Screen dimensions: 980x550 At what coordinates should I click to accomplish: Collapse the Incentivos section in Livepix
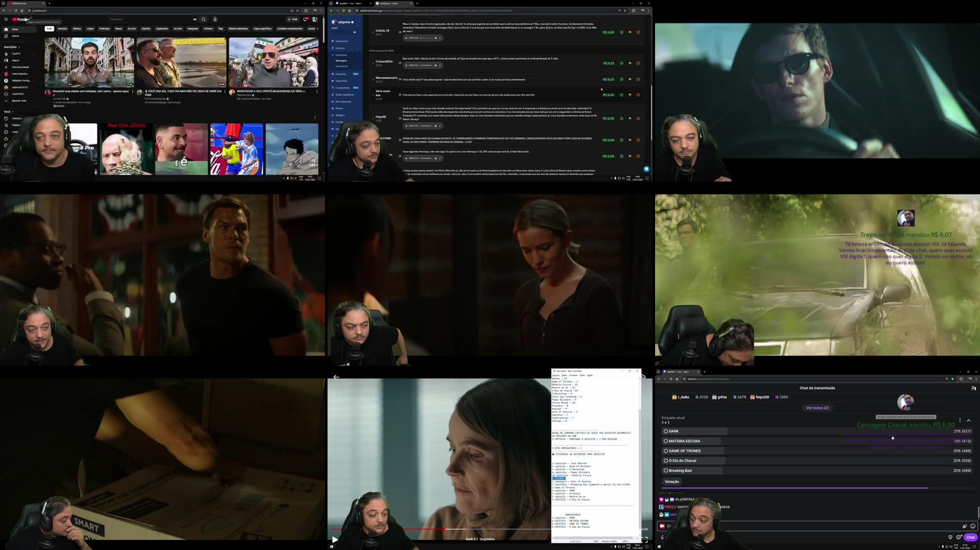[x=358, y=55]
